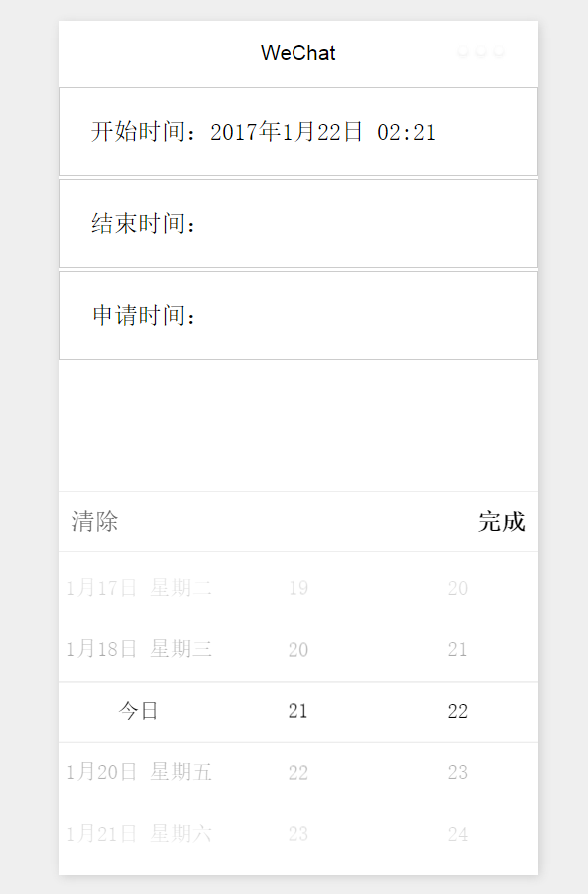
Task: Click the WeChat title text
Action: pos(297,53)
